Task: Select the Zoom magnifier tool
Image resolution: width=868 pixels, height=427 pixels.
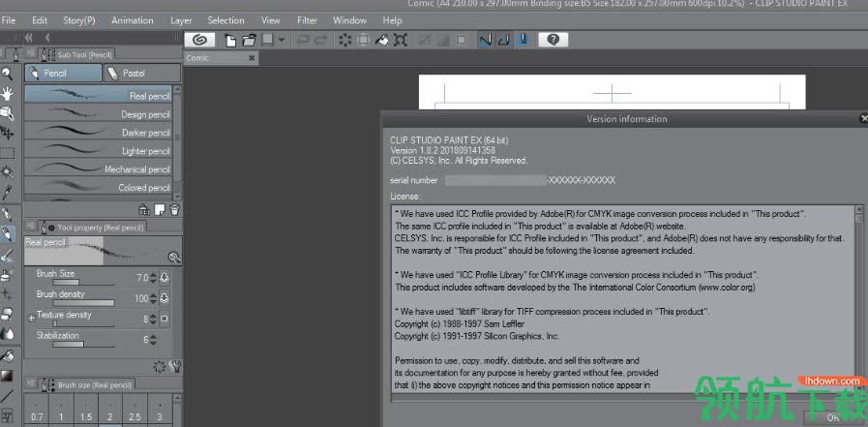Action: coord(7,74)
